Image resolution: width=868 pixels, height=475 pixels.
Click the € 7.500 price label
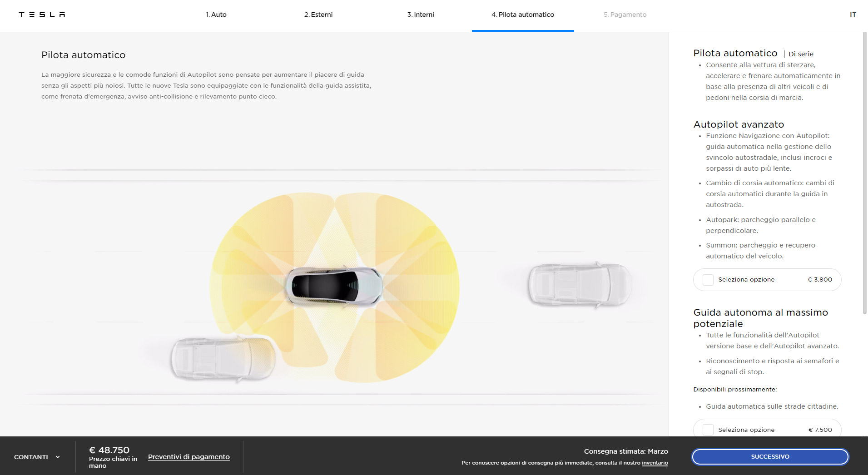click(820, 430)
